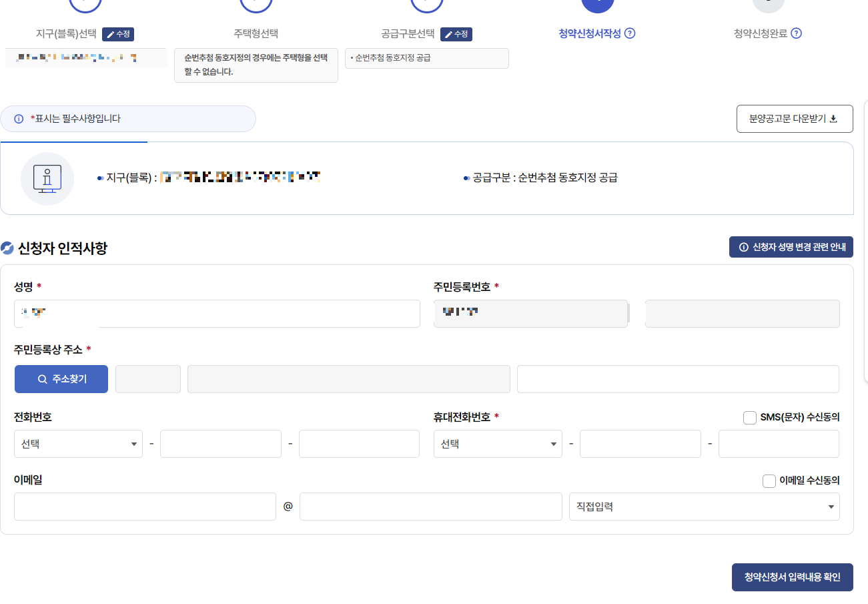Click the help icon next to 청약신청서작성
Viewport: 868px width, 604px height.
click(630, 33)
